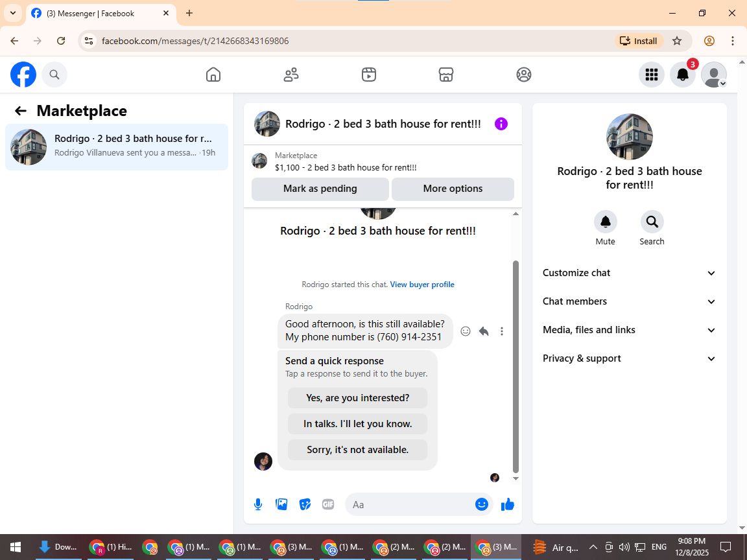Open volume control in system tray
Image resolution: width=747 pixels, height=560 pixels.
(624, 547)
